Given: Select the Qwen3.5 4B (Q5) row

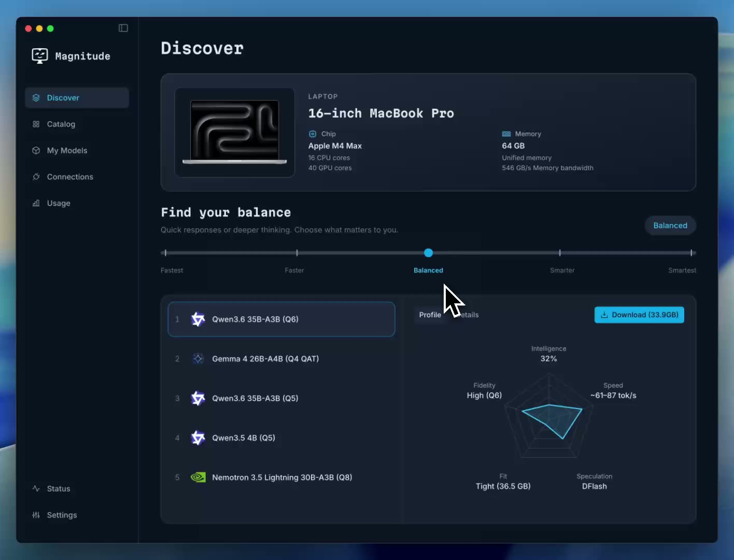Looking at the screenshot, I should (x=281, y=438).
